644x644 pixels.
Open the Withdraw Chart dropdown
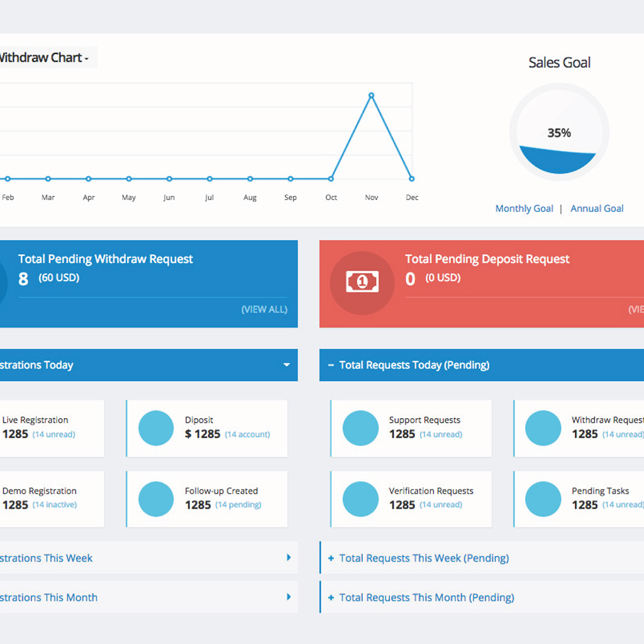coord(86,58)
